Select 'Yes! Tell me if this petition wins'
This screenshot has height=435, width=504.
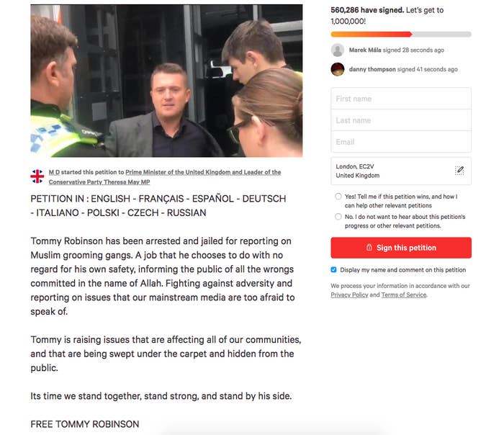point(338,197)
